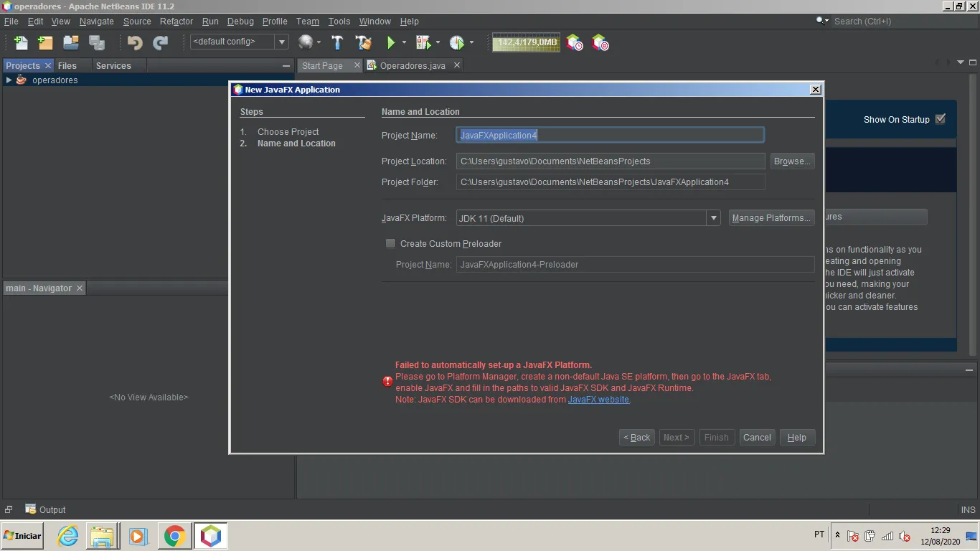This screenshot has height=551, width=980.
Task: Click the New File toolbar icon
Action: (21, 42)
